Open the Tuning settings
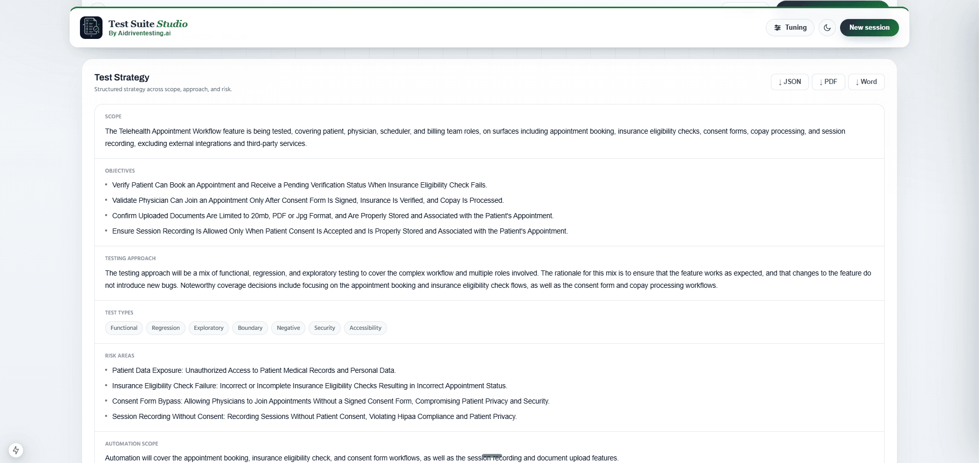 click(x=790, y=28)
